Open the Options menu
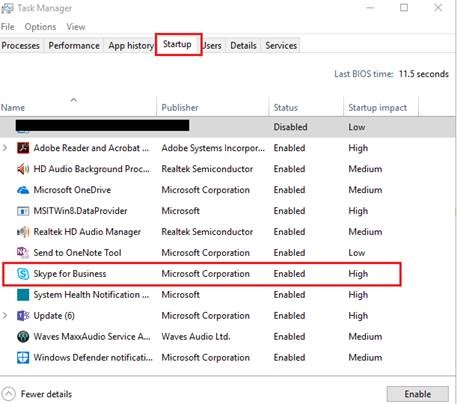 [40, 27]
